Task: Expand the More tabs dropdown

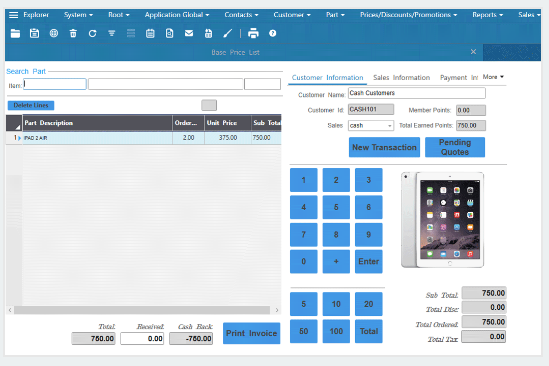Action: pyautogui.click(x=493, y=77)
